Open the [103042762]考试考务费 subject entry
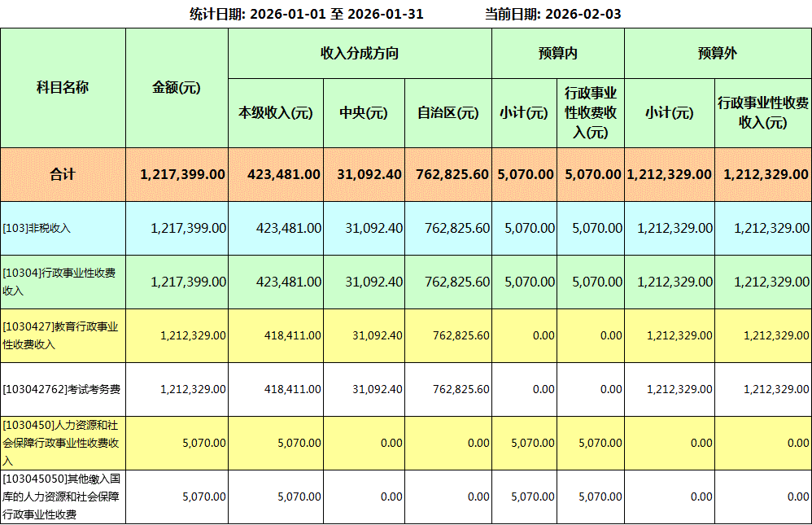812x525 pixels. 62,390
